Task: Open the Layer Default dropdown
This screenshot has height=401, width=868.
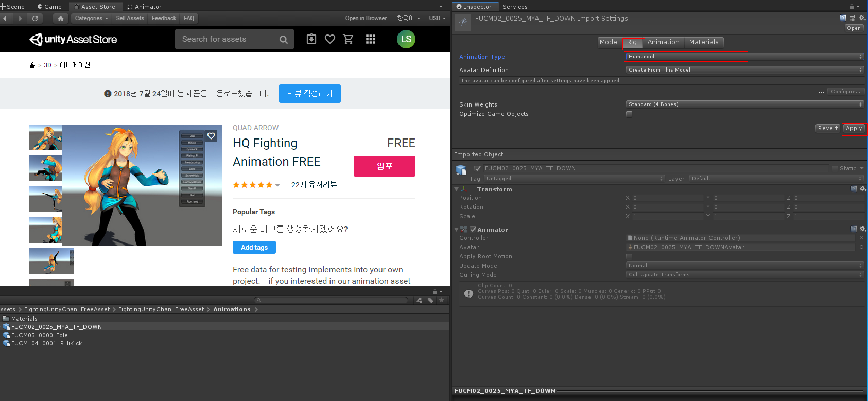Action: point(777,179)
